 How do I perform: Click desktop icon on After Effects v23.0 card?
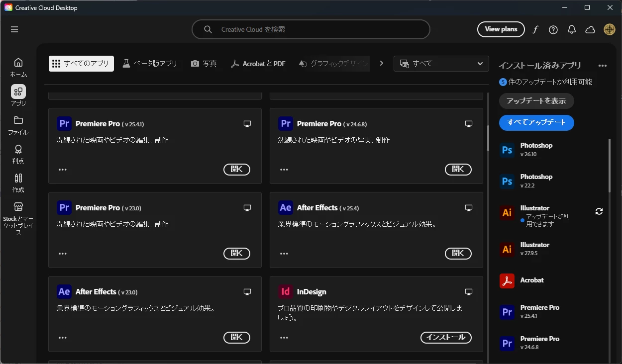[247, 292]
